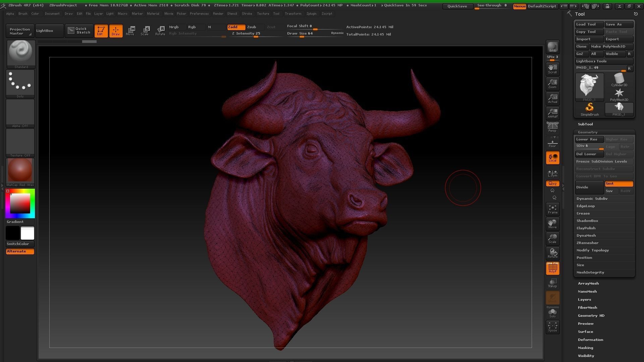Expand the Deformation palette
The width and height of the screenshot is (644, 362).
point(590,340)
